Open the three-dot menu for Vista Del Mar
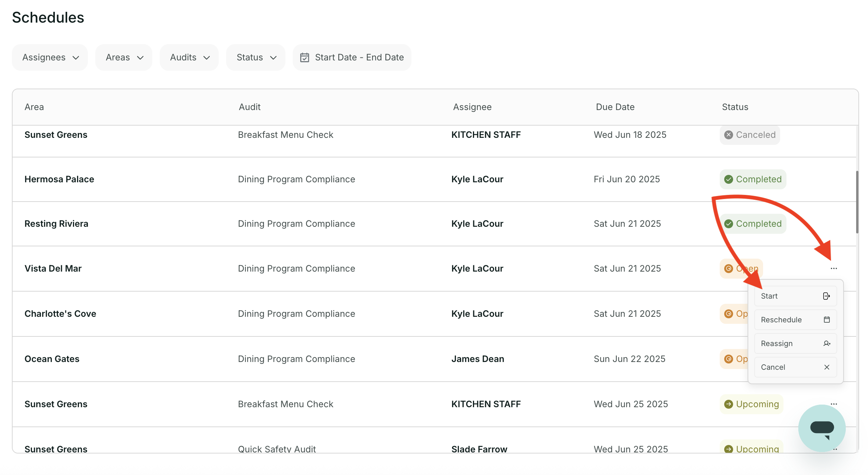The width and height of the screenshot is (868, 475). (834, 268)
